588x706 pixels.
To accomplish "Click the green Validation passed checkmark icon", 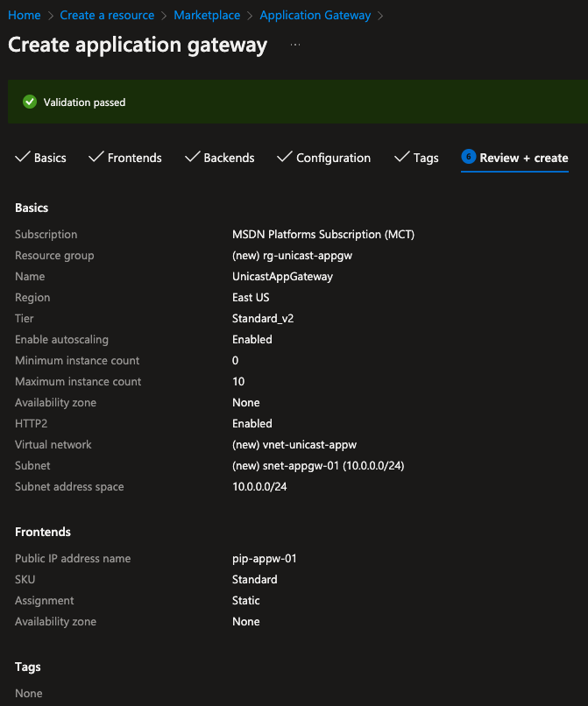I will [x=30, y=102].
